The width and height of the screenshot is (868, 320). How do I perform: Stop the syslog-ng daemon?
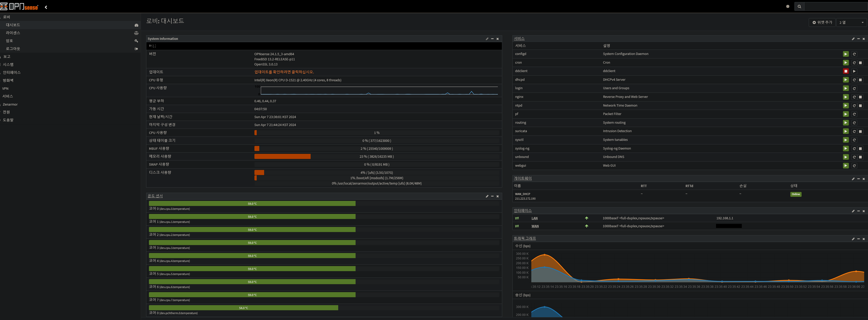tap(860, 148)
